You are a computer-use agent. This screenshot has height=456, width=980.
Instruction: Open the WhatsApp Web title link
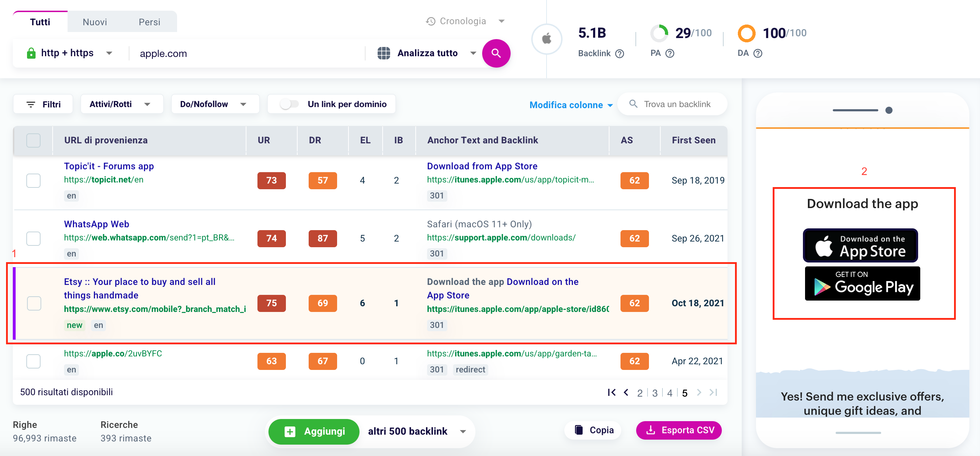coord(97,224)
